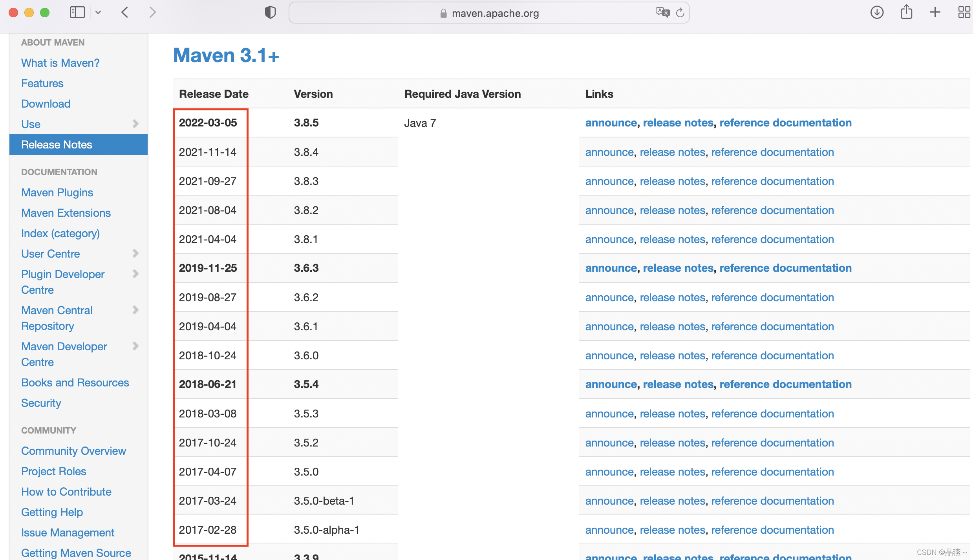Viewport: 973px width, 560px height.
Task: Expand the User Centre chevron
Action: (136, 253)
